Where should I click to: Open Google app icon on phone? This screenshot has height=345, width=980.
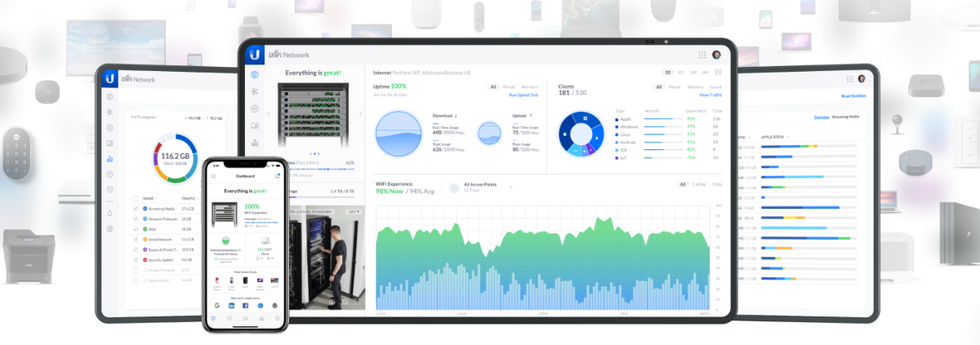[x=219, y=305]
